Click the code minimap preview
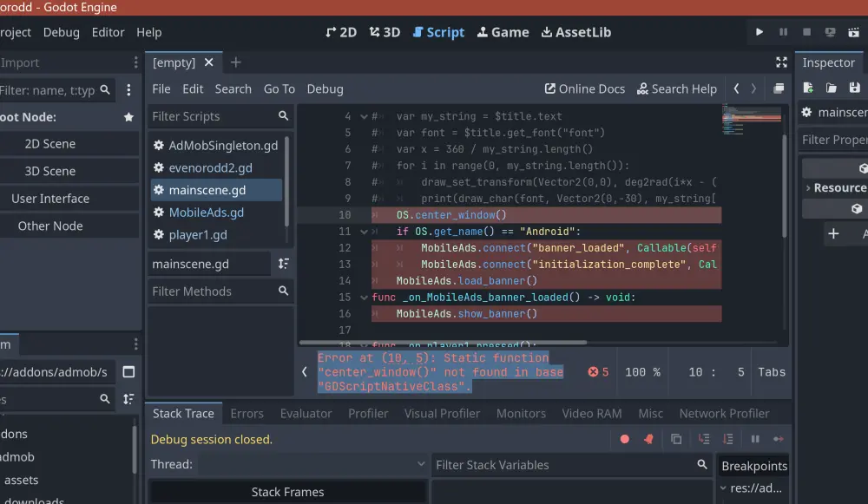 point(751,120)
